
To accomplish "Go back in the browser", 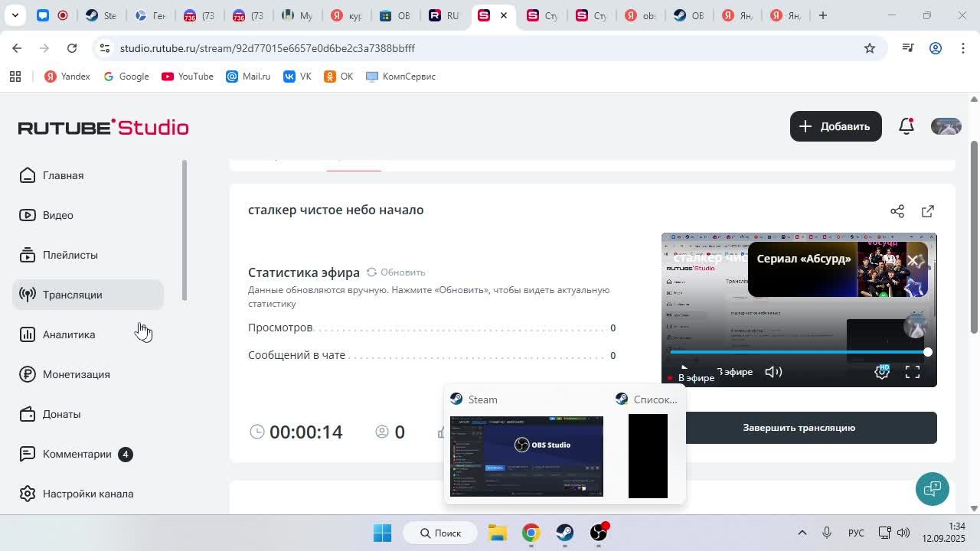I will pos(17,48).
